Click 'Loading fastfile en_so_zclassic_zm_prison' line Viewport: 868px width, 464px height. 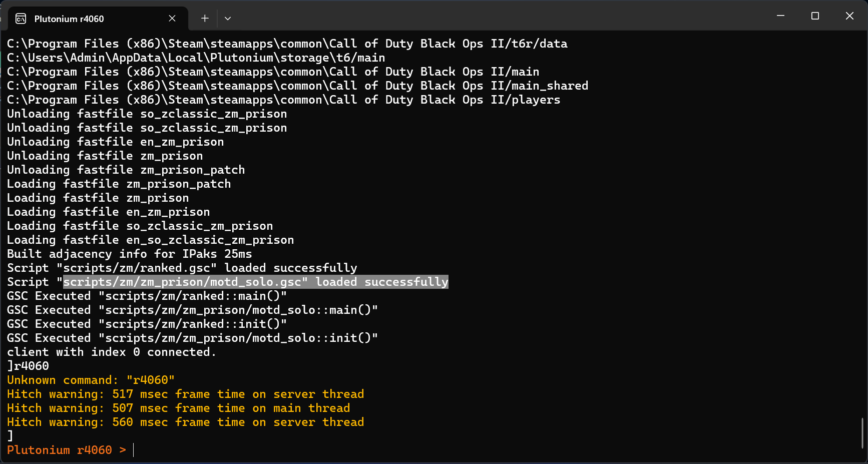click(x=150, y=240)
